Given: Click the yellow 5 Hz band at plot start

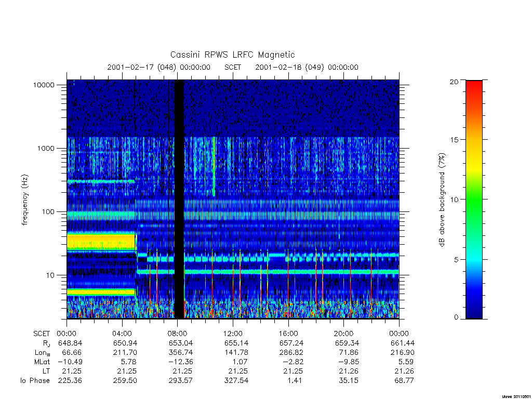Looking at the screenshot, I should 101,292.
